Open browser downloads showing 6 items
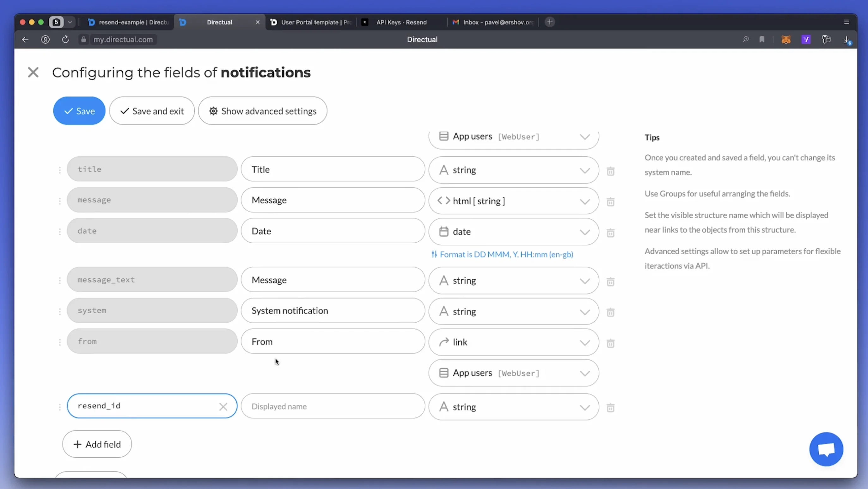This screenshot has width=868, height=489. click(x=847, y=40)
